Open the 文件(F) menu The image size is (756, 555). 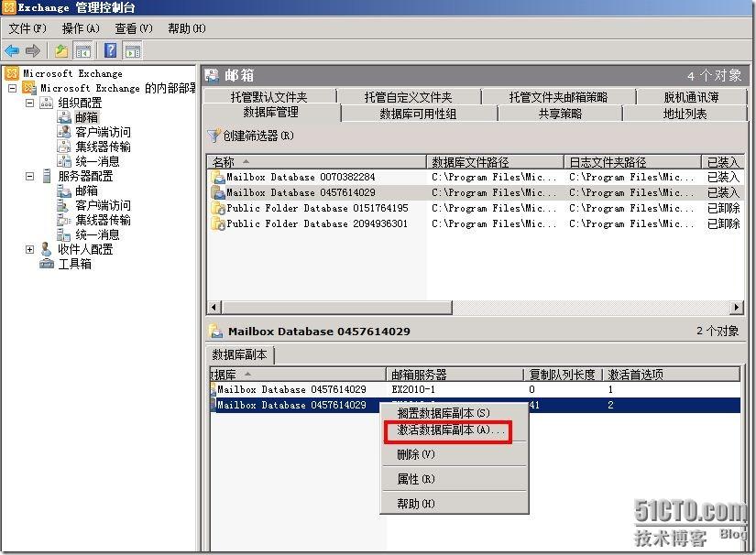pos(27,28)
